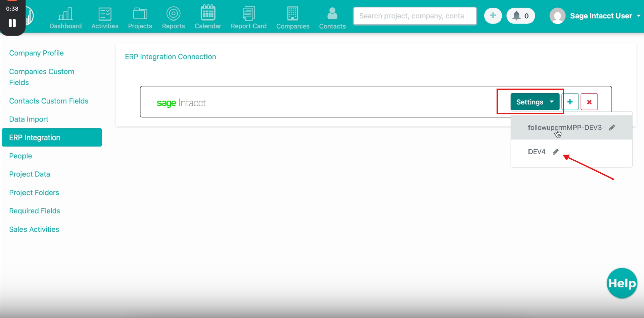The image size is (644, 318).
Task: Add new connection with plus beside Settings
Action: point(570,102)
